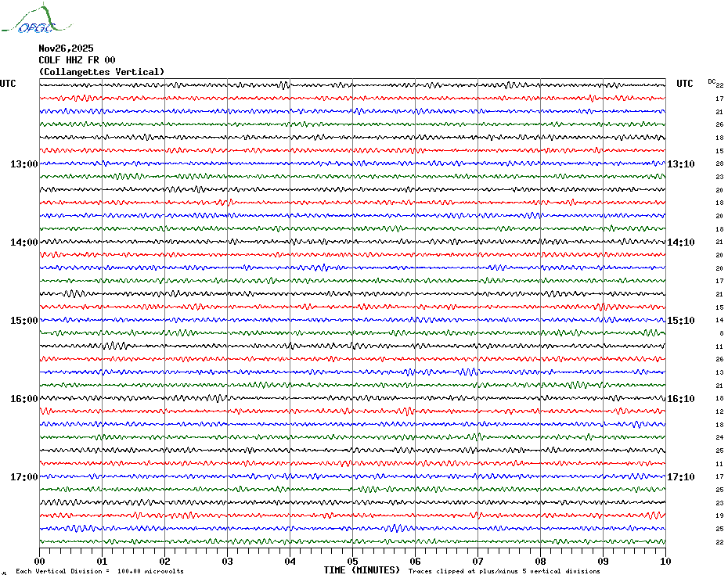The height and width of the screenshot is (582, 728).
Task: Click the DC column header
Action: (712, 81)
